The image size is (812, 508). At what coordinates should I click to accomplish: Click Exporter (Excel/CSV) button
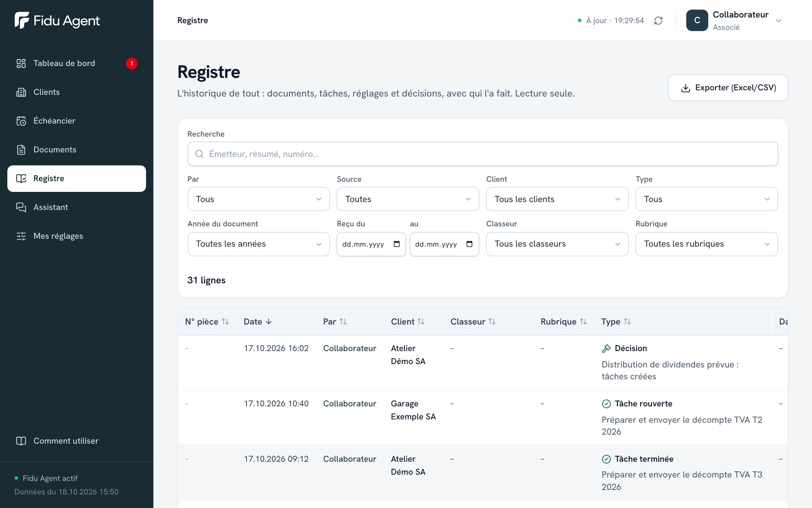[x=728, y=88]
